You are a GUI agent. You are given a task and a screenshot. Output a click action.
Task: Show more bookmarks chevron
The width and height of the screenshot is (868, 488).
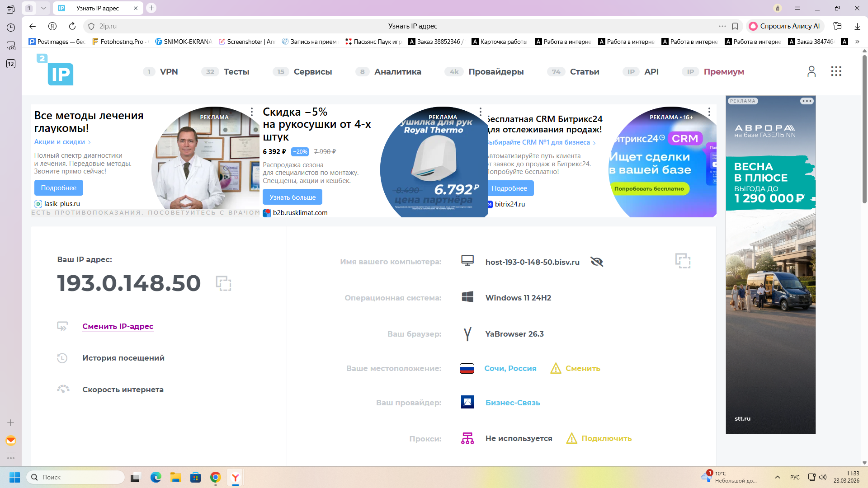[x=857, y=42]
